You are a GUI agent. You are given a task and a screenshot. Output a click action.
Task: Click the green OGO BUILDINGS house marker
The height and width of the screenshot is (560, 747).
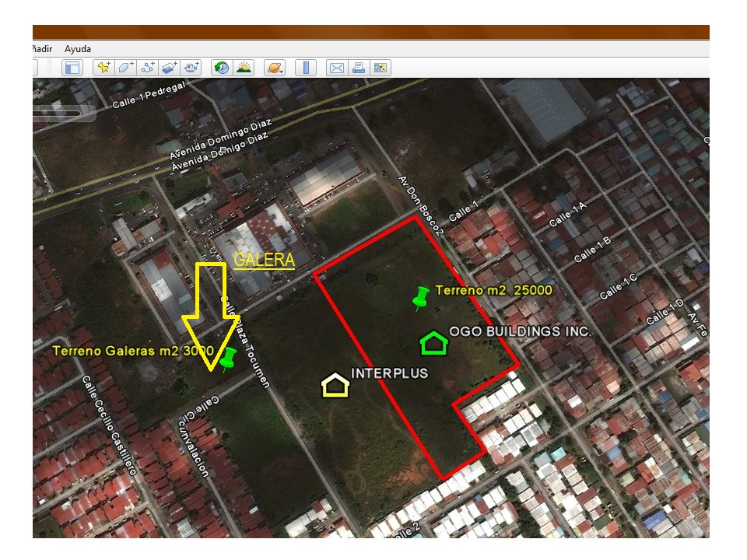[433, 342]
